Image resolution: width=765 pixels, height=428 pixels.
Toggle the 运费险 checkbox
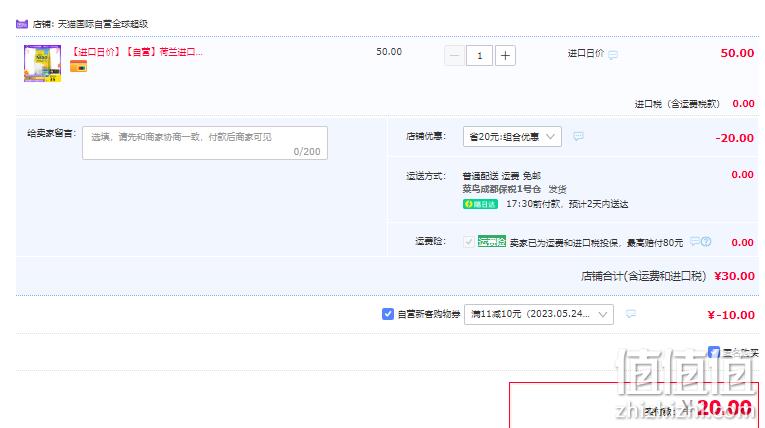click(x=468, y=242)
